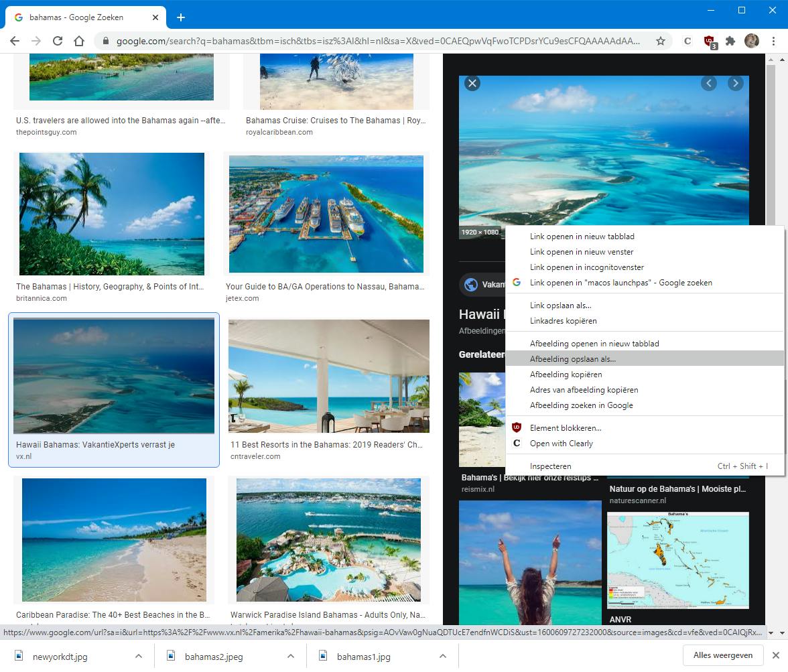Viewport: 788px width, 672px height.
Task: Click the address bar URL field
Action: [378, 42]
